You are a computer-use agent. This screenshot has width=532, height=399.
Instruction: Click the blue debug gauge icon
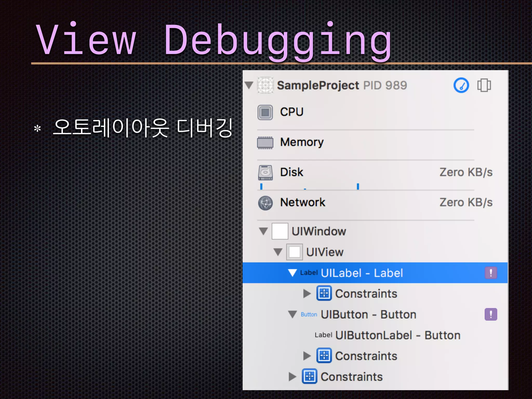tap(461, 85)
